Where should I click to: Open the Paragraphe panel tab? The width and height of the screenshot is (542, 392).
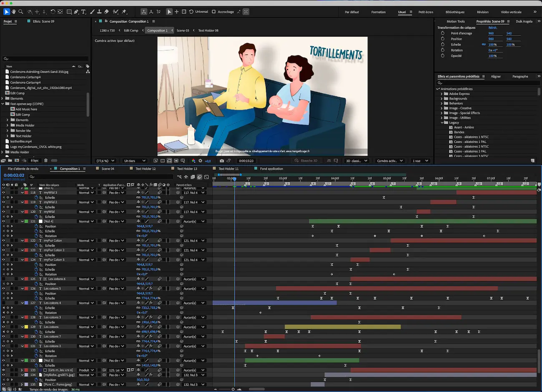point(520,76)
